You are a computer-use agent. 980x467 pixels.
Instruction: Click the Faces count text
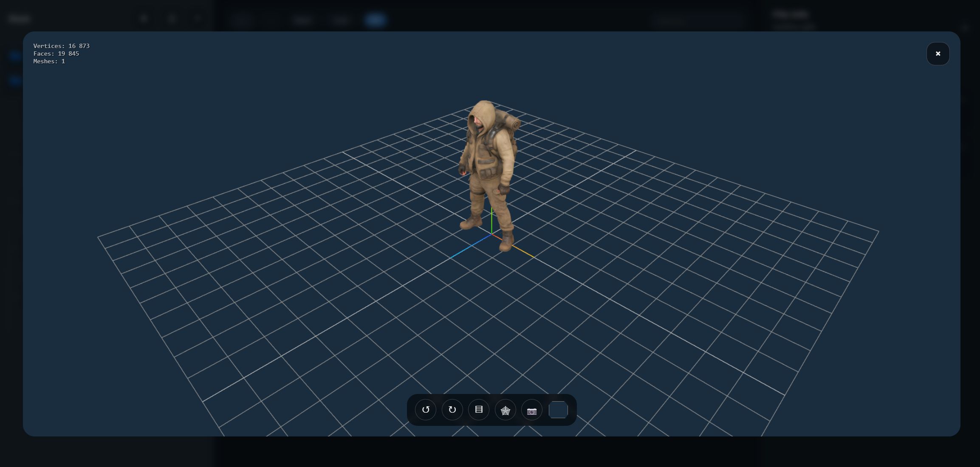coord(56,53)
